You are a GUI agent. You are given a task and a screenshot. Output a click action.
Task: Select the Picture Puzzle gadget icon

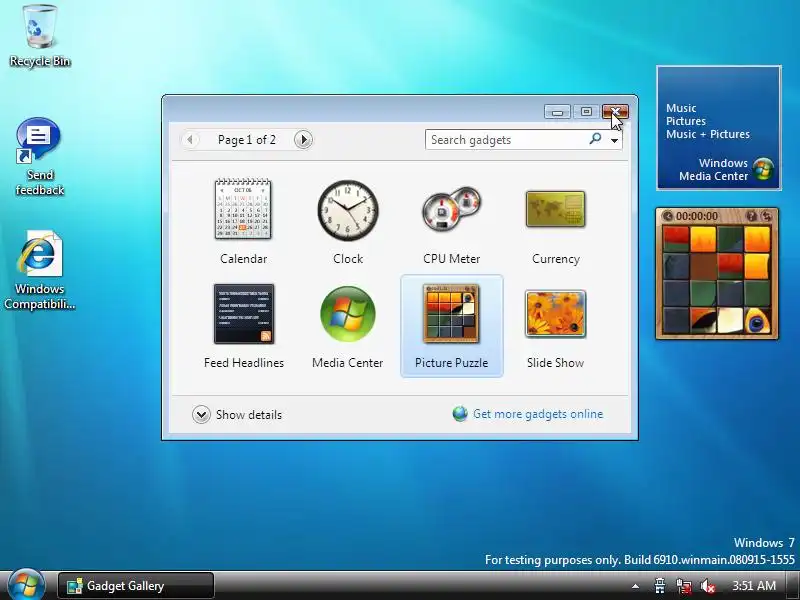[452, 314]
